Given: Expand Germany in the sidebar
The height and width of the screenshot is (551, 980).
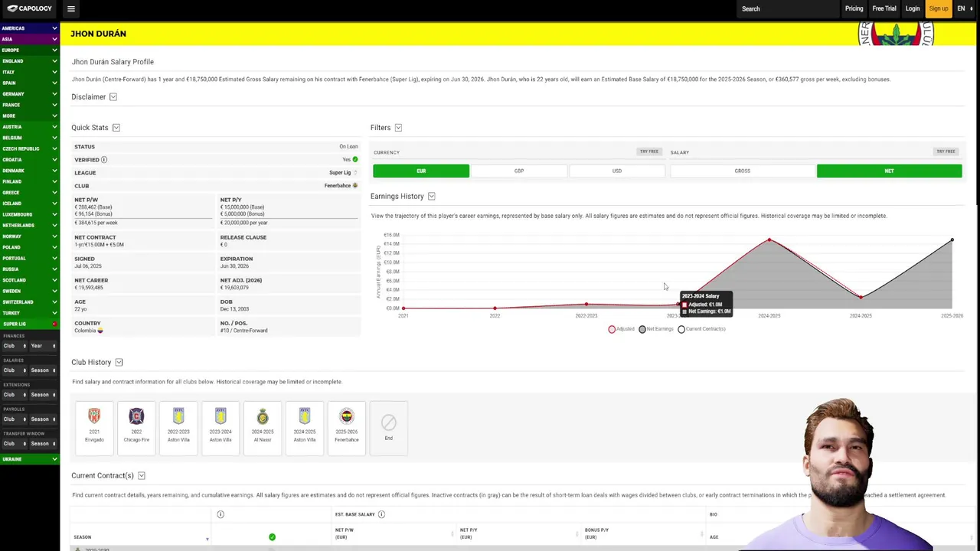Looking at the screenshot, I should pyautogui.click(x=29, y=94).
